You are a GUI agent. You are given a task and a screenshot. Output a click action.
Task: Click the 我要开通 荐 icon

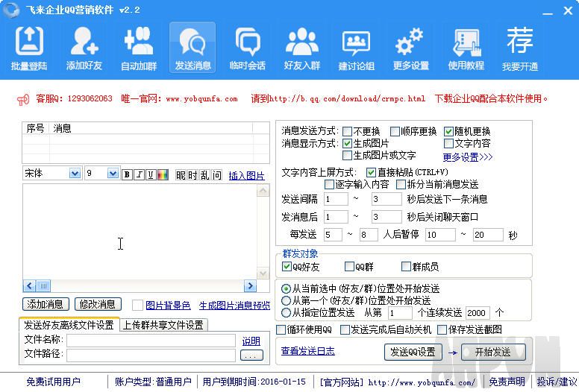[520, 48]
